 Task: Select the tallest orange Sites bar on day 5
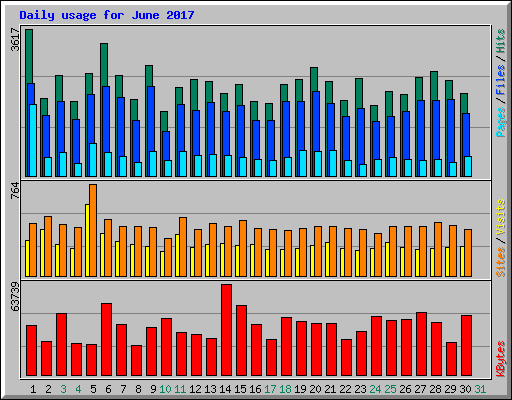coord(93,230)
